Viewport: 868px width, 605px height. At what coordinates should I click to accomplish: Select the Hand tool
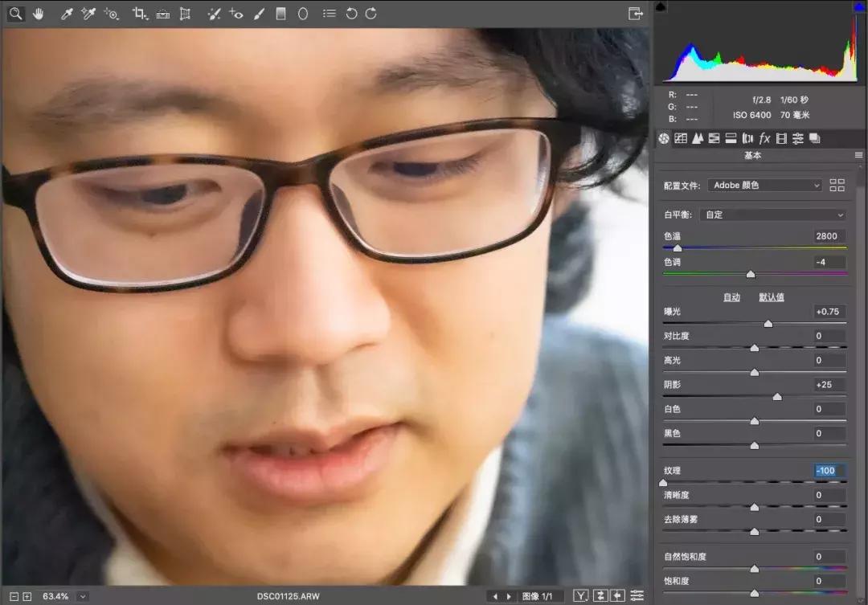click(x=39, y=14)
